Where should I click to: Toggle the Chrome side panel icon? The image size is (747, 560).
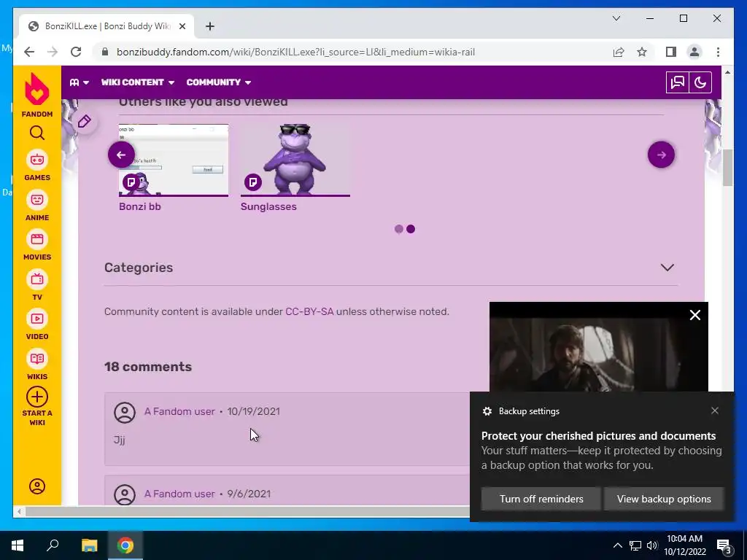pyautogui.click(x=671, y=52)
